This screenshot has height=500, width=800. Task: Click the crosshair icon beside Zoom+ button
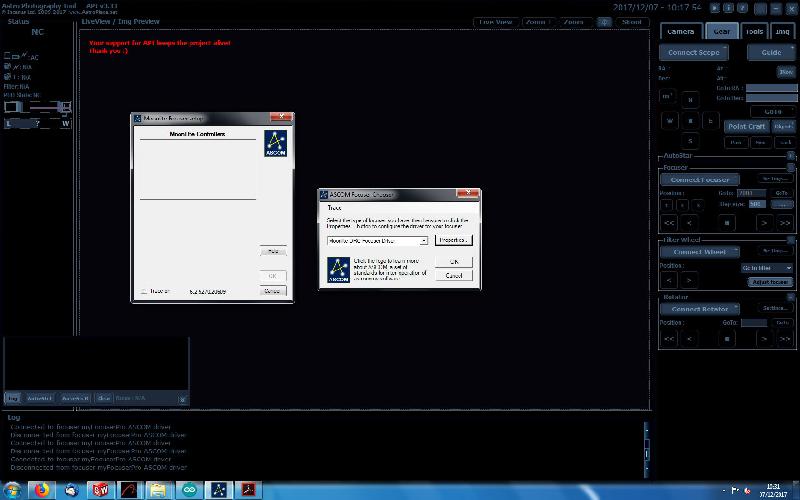pos(604,22)
